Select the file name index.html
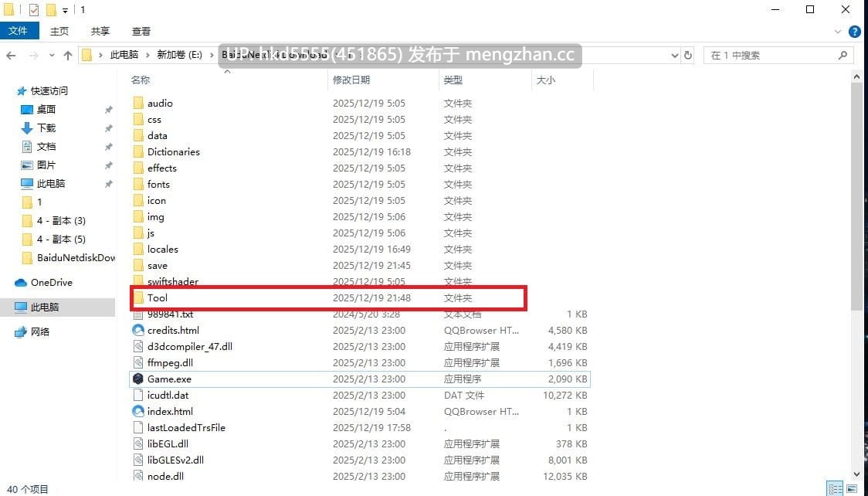 tap(170, 411)
